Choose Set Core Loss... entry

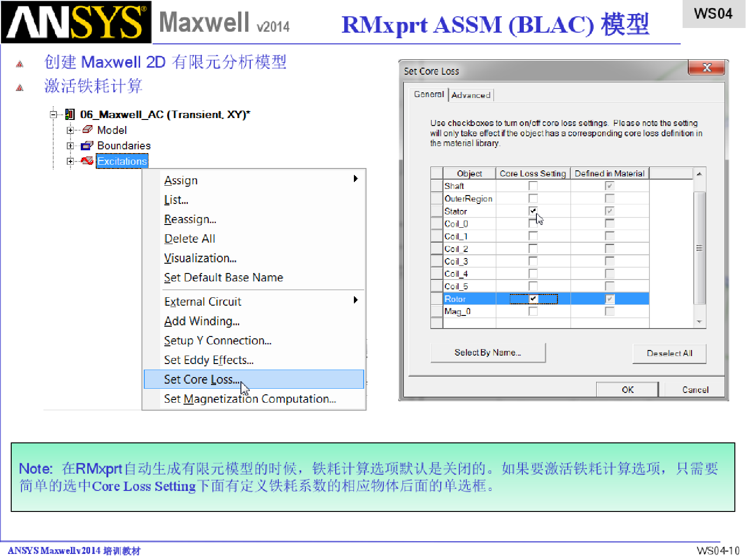(x=254, y=379)
